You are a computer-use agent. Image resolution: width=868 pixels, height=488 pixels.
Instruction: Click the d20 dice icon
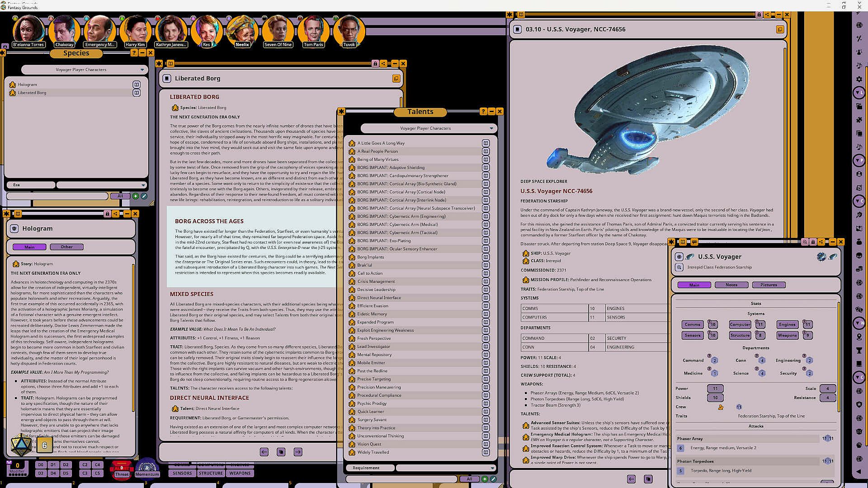(21, 445)
